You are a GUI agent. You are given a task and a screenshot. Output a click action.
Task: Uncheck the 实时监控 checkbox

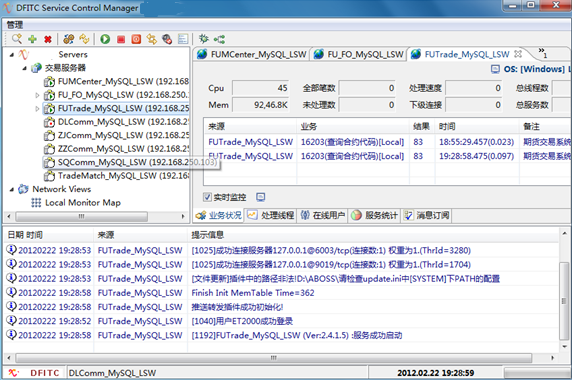(207, 197)
